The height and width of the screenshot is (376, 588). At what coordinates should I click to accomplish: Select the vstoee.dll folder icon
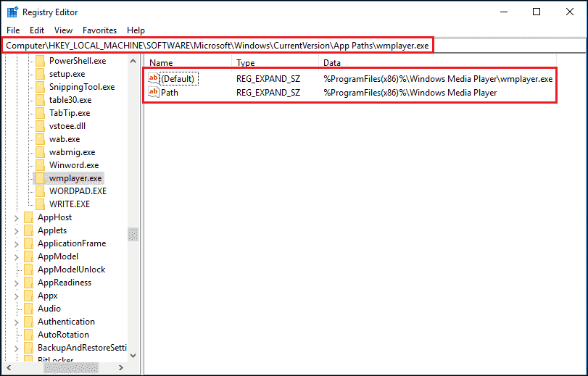pos(40,126)
